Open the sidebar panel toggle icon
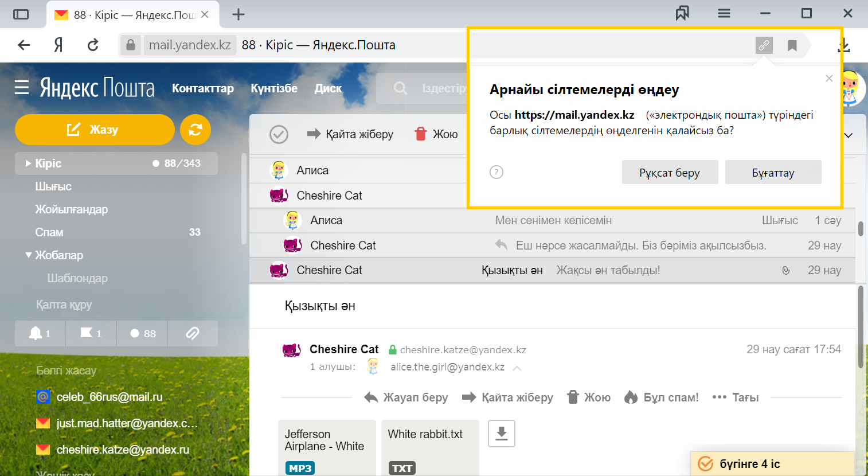868x476 pixels. point(21,14)
